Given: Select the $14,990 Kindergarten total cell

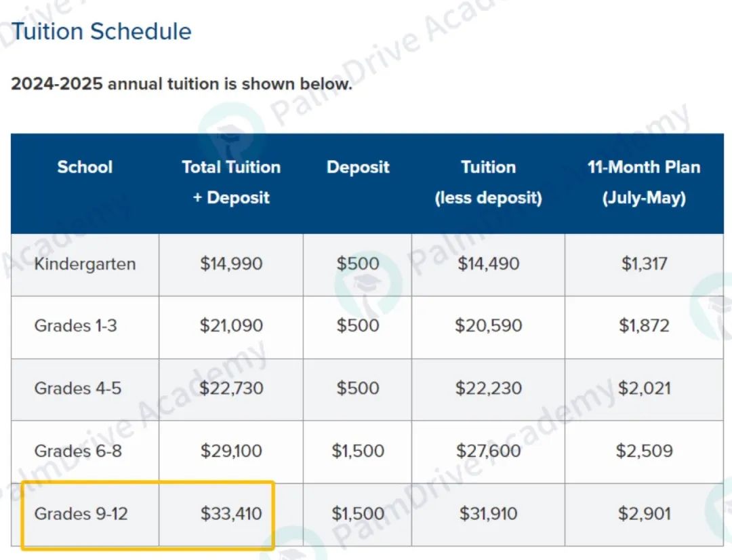Looking at the screenshot, I should point(231,264).
